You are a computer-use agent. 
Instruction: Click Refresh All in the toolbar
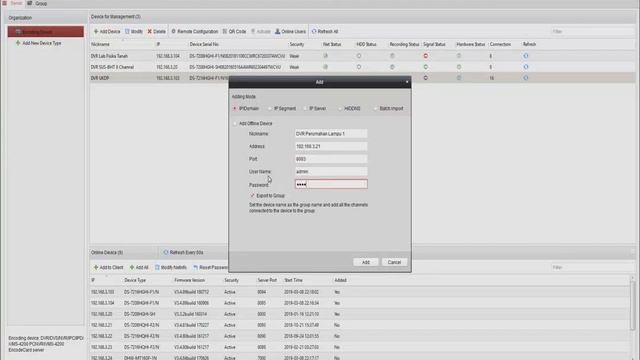coord(325,31)
